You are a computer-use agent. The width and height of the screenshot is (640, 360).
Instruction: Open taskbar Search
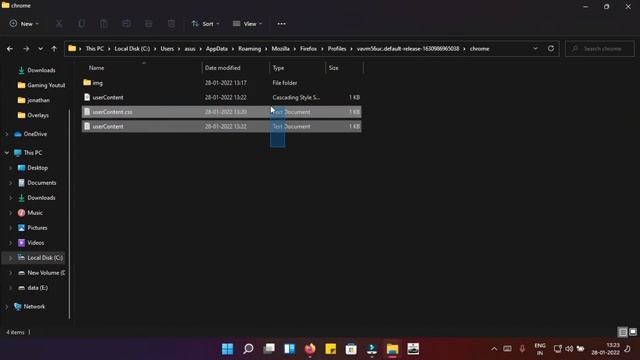coord(248,349)
